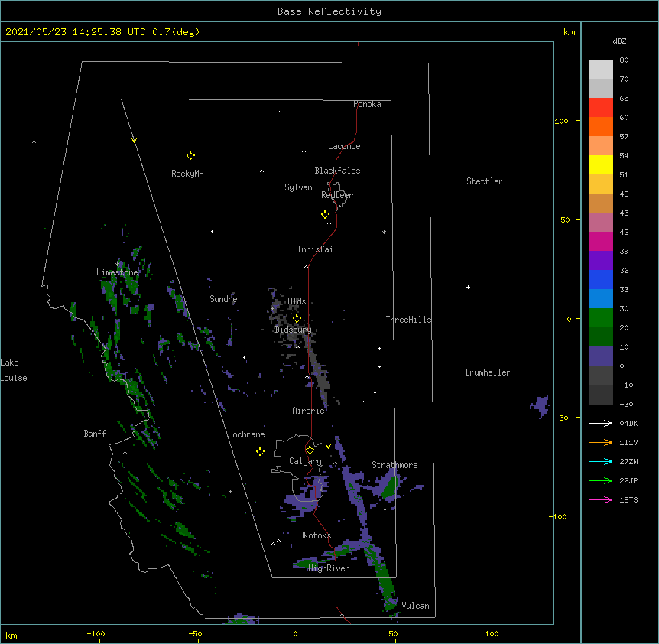Click the magenta 18TS arrow legend icon
659x644 pixels.
pyautogui.click(x=601, y=499)
